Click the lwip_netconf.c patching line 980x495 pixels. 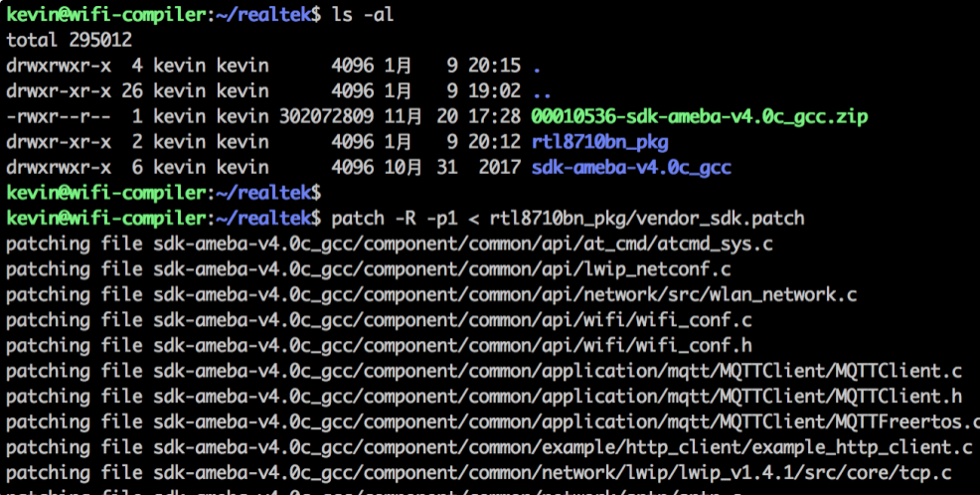(369, 269)
